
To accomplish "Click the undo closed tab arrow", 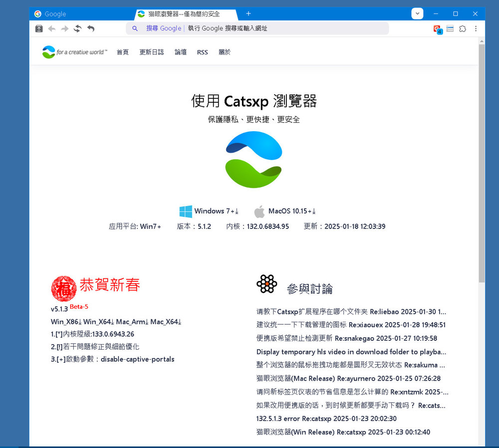I will 91,28.
